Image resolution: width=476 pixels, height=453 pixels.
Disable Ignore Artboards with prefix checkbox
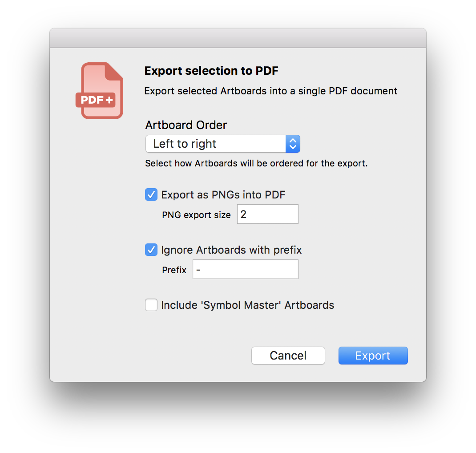pos(151,250)
